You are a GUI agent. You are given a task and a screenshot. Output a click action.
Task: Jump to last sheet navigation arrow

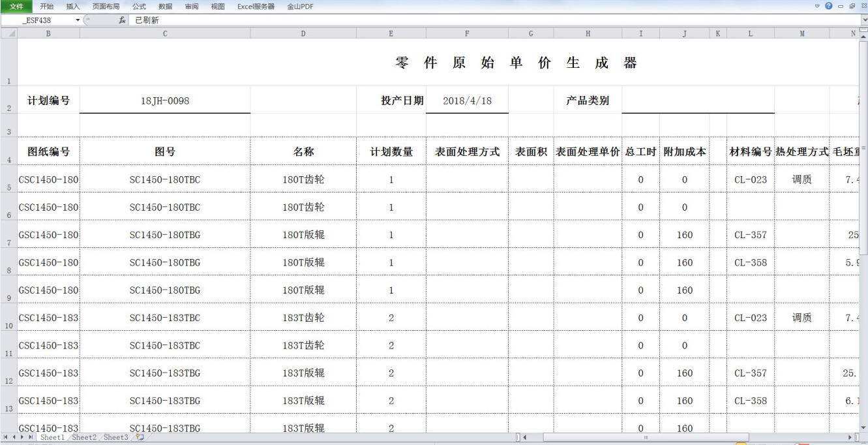point(33,437)
